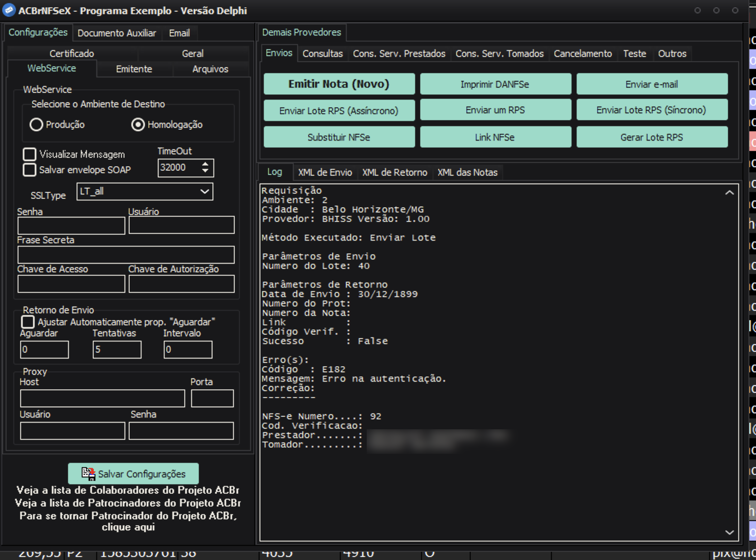Open the Colaboradores do Projeto ACBr link
756x560 pixels.
point(128,490)
